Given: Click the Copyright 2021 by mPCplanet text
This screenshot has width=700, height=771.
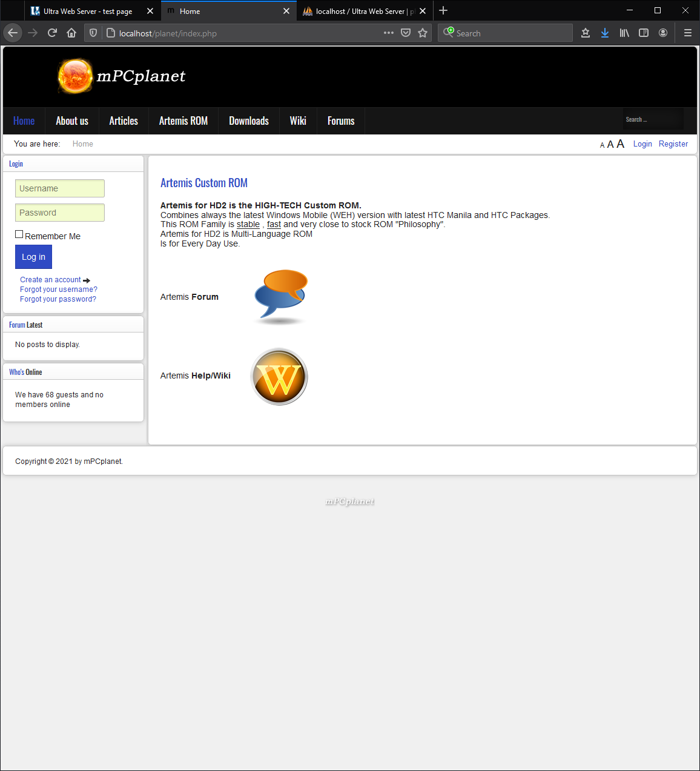Looking at the screenshot, I should tap(69, 462).
